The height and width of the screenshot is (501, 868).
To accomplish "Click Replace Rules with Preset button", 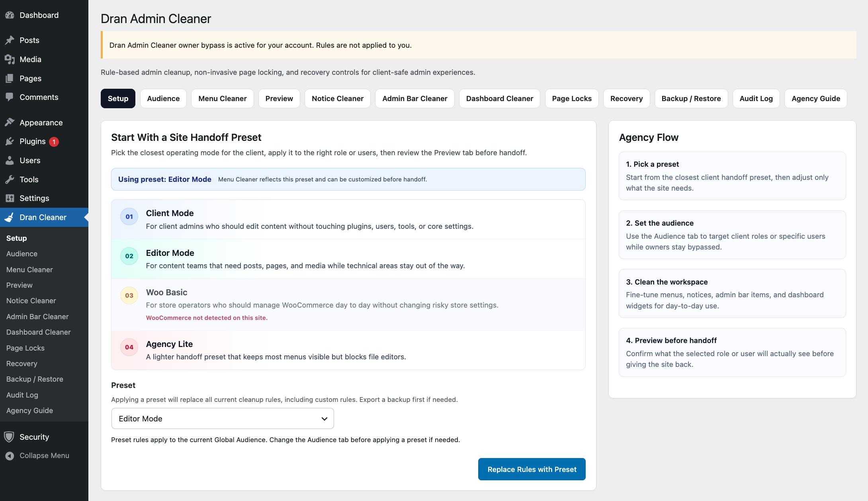I will [532, 469].
